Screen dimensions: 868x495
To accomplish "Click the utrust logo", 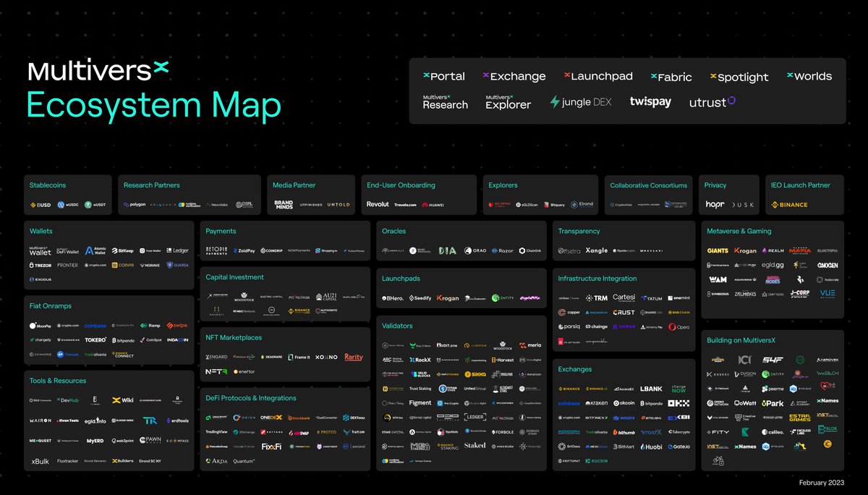I will pyautogui.click(x=712, y=102).
